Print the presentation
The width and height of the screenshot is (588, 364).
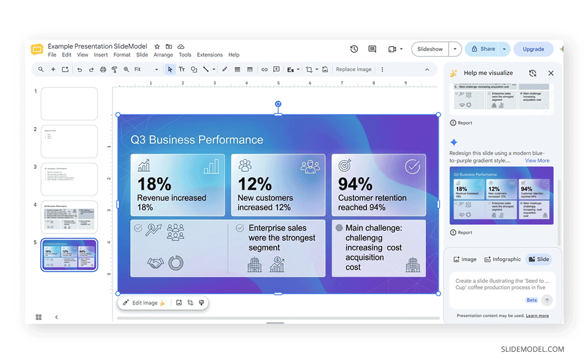pos(103,70)
